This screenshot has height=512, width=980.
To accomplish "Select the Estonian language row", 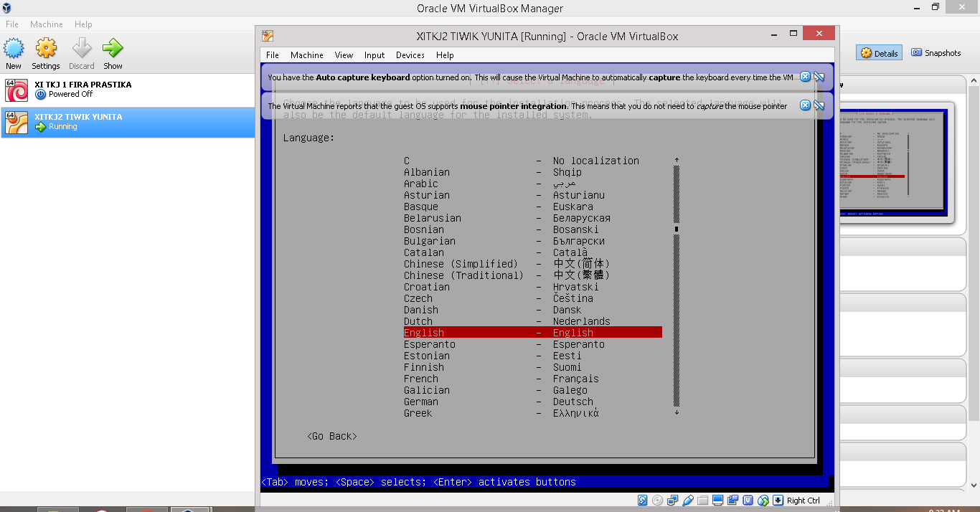I will 533,356.
